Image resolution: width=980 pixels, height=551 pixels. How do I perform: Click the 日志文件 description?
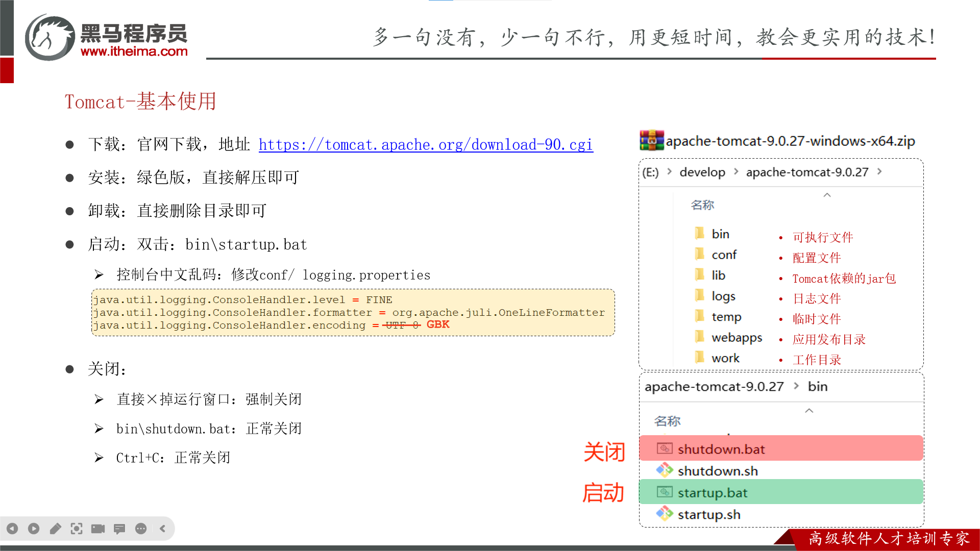click(817, 298)
